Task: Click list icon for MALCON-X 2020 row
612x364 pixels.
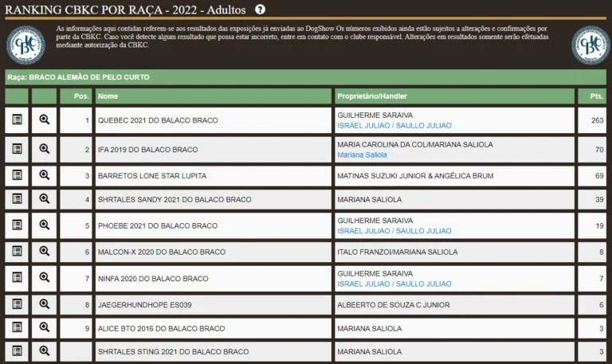Action: (17, 251)
